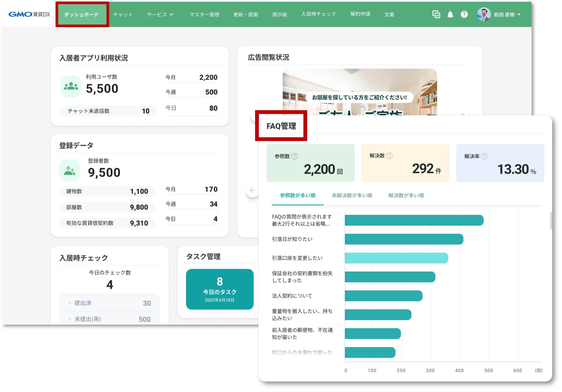The image size is (562, 392).
Task: Click 岩田 直樹's profile avatar
Action: (484, 14)
